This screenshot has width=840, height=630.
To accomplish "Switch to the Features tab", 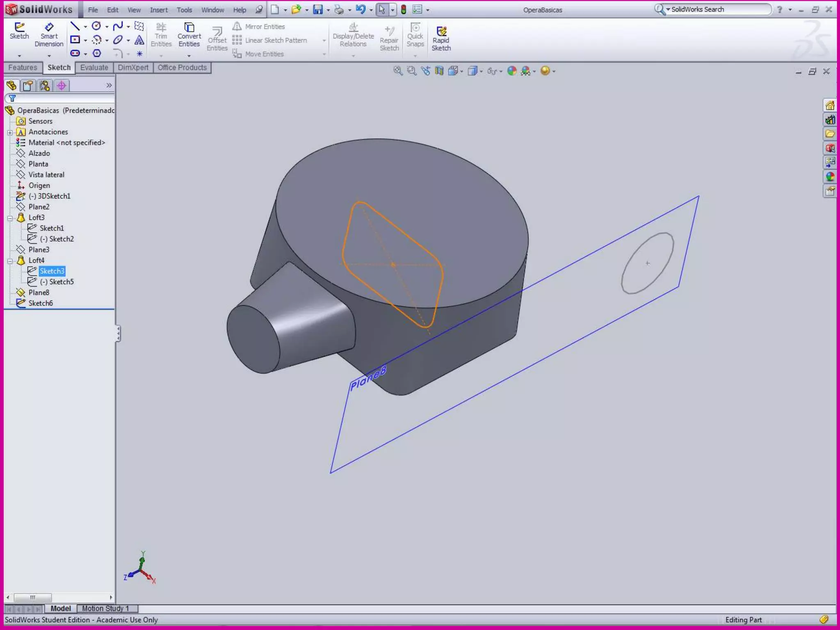I will pos(23,68).
